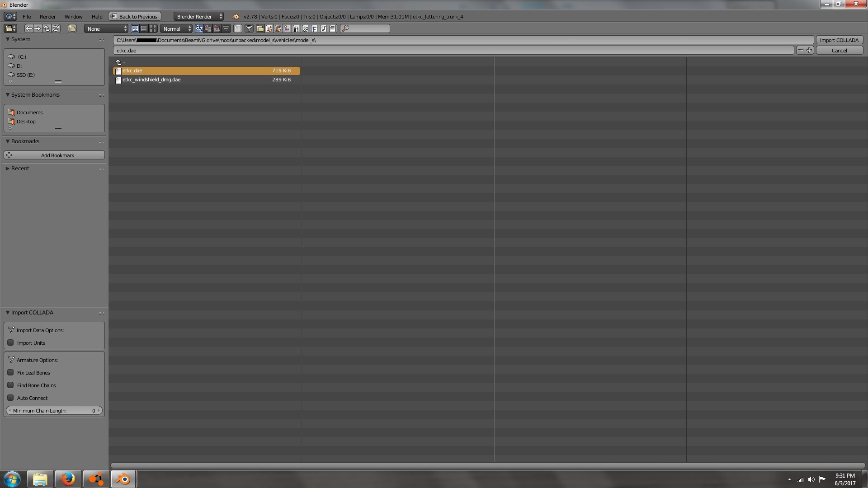This screenshot has width=868, height=488.
Task: Sort files alphabetically
Action: click(199, 28)
